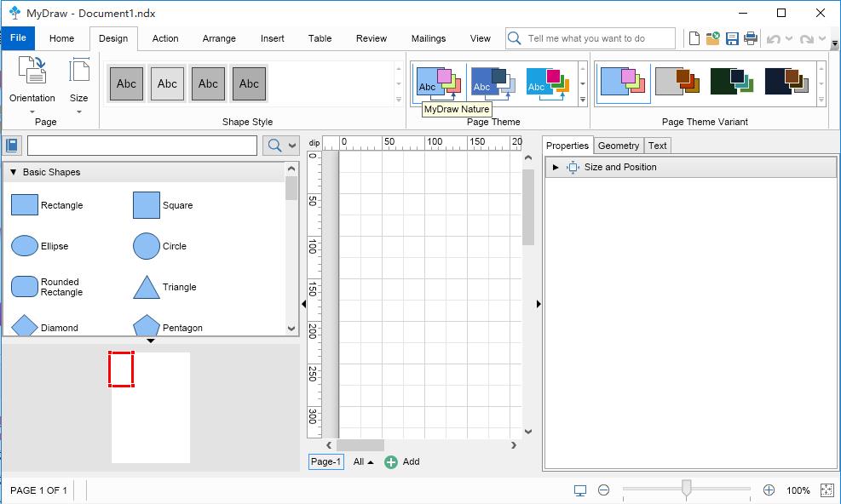
Task: Collapse the left panel with arrow
Action: [x=303, y=304]
